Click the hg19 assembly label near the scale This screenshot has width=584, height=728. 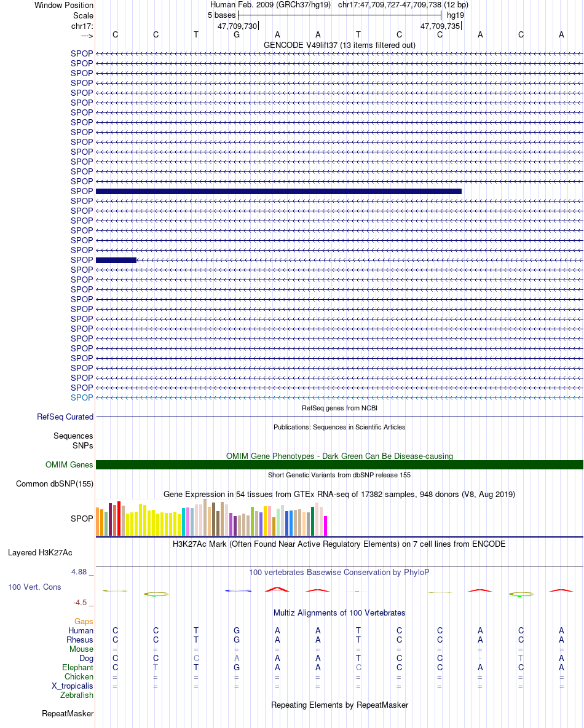pyautogui.click(x=456, y=15)
